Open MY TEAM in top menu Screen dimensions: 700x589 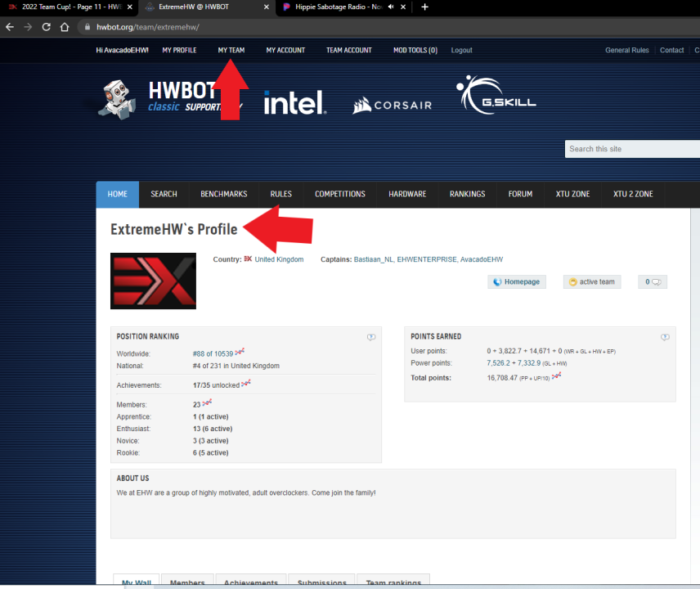(231, 50)
